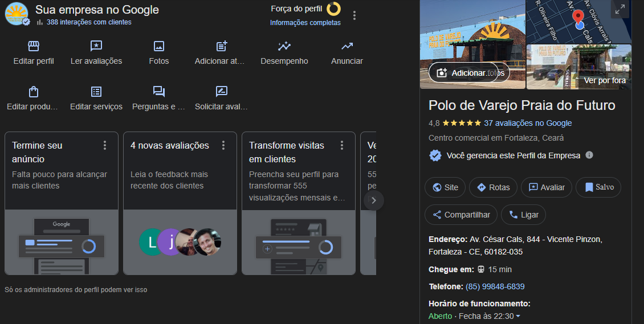Screen dimensions: 644x324
Task: Click the Solicitar avaliações icon
Action: tap(222, 92)
